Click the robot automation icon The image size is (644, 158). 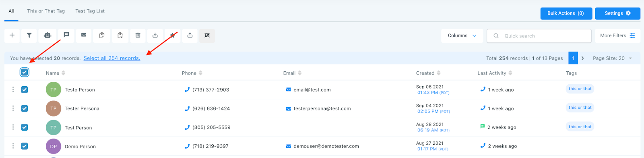[47, 35]
